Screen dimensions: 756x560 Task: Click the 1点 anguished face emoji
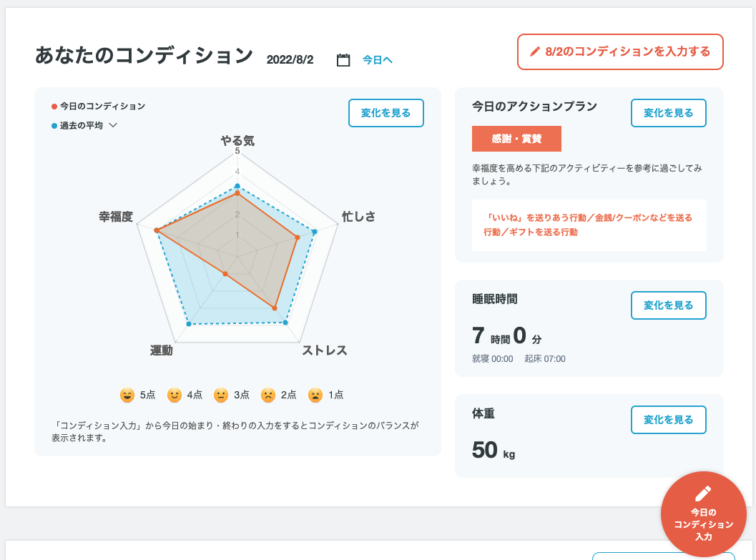click(x=315, y=396)
